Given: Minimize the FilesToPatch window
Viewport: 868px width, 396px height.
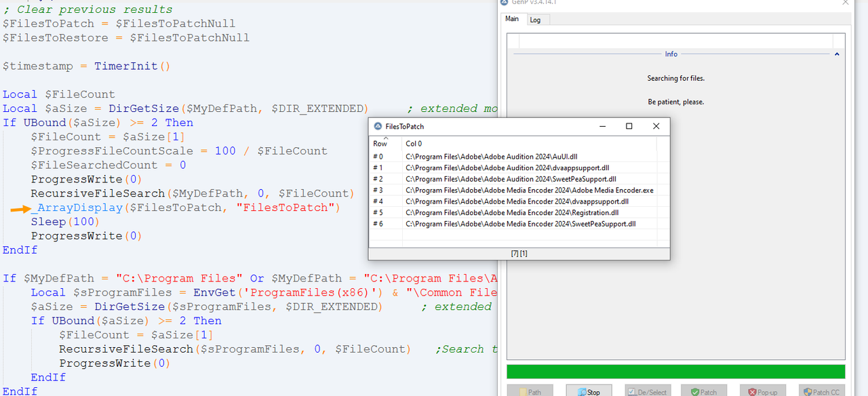Looking at the screenshot, I should (602, 126).
